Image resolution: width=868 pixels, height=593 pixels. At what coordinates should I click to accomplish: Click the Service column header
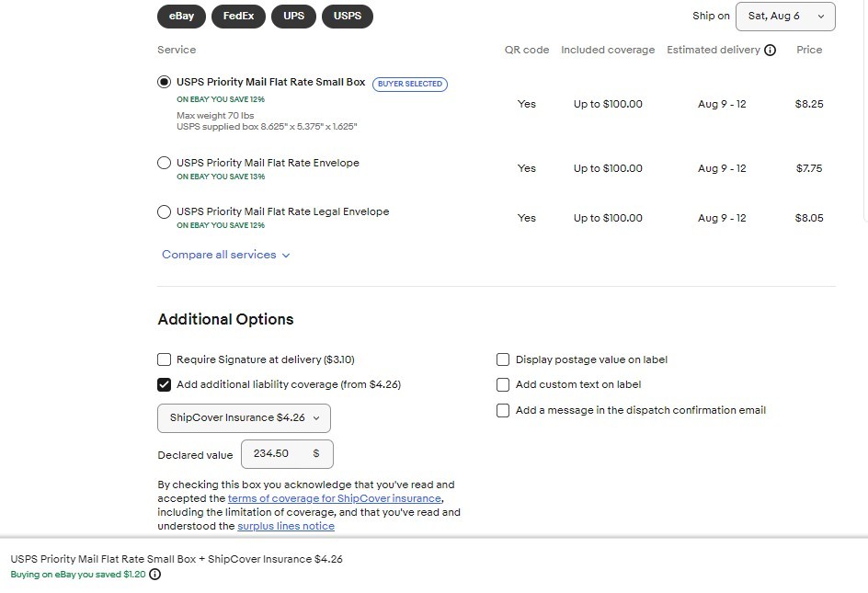(x=177, y=50)
